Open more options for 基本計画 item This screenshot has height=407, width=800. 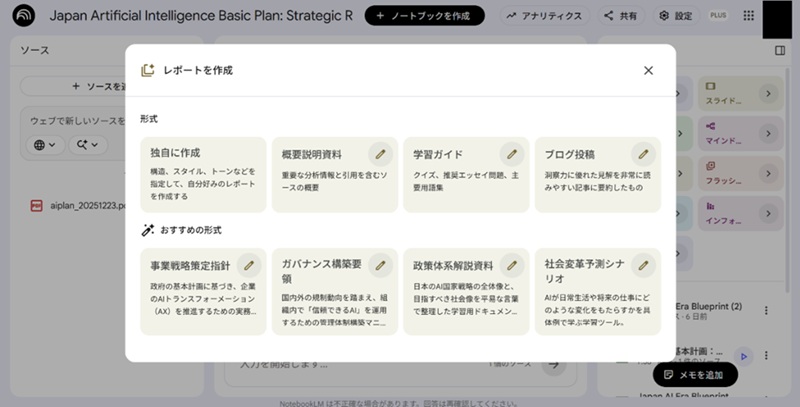766,355
